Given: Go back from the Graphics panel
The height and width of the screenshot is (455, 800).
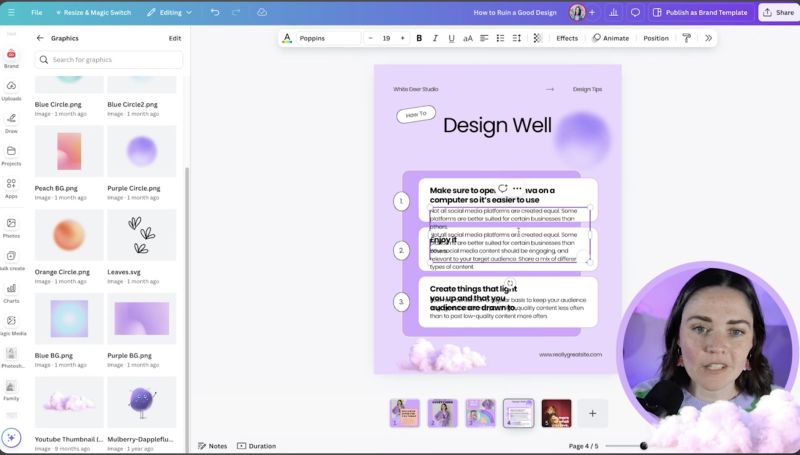Looking at the screenshot, I should (x=40, y=38).
